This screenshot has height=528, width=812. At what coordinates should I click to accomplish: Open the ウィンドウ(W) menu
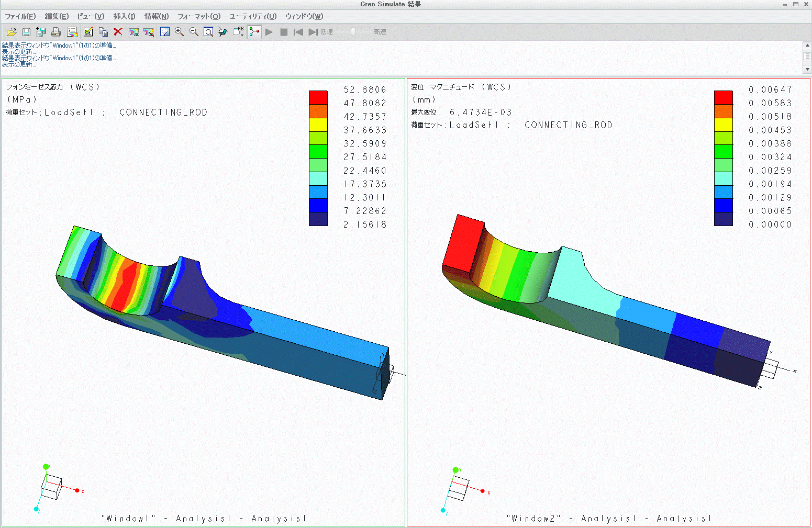pyautogui.click(x=304, y=17)
